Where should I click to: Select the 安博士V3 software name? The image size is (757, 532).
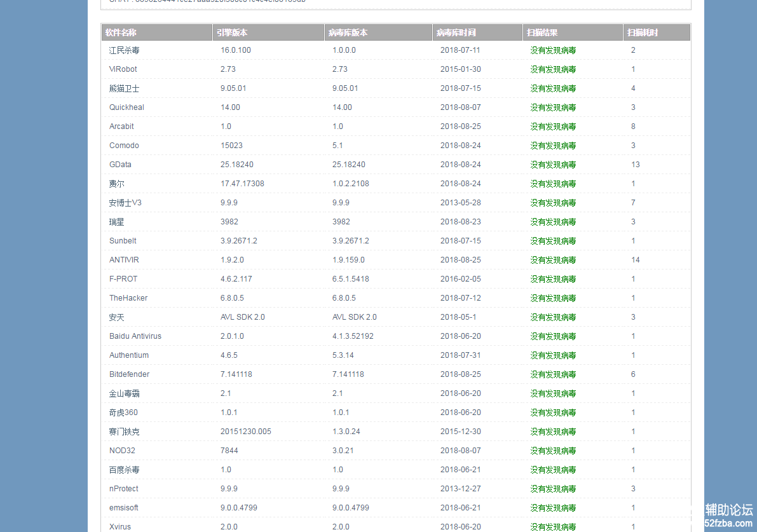125,203
